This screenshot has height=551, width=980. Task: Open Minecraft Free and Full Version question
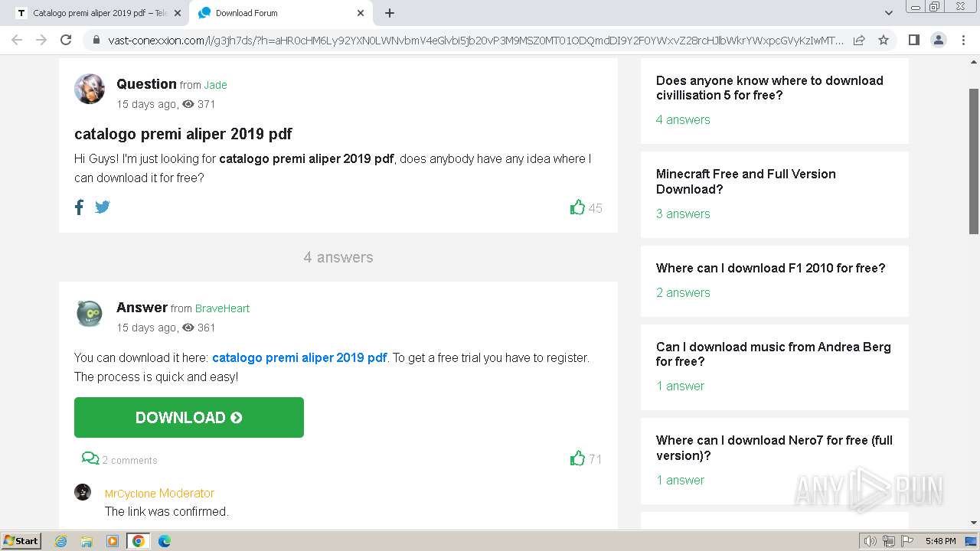pos(746,181)
